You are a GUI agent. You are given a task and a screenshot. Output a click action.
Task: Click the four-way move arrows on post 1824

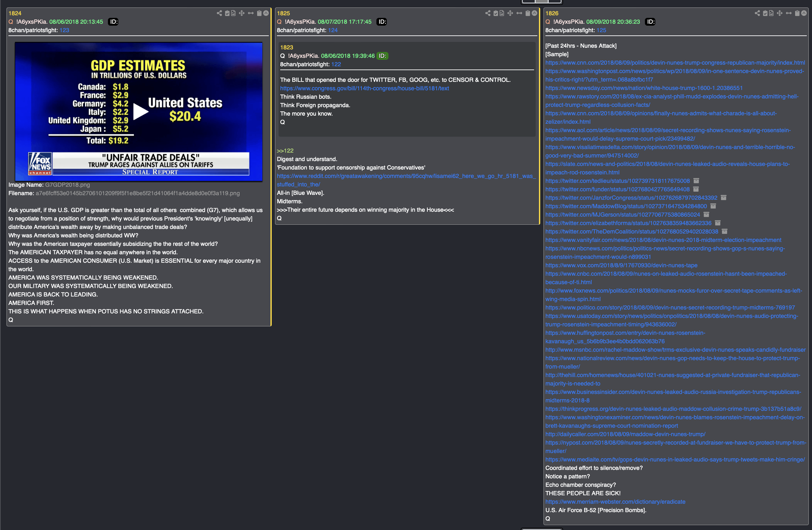pyautogui.click(x=242, y=13)
